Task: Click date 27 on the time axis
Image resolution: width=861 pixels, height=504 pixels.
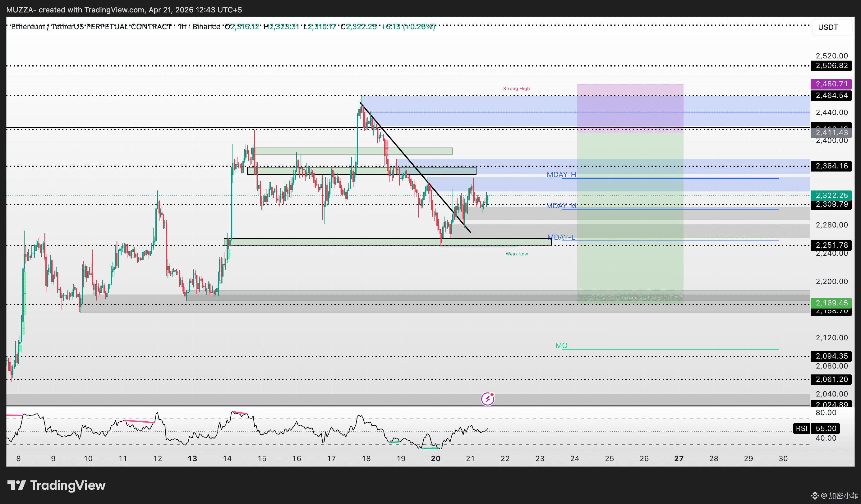Action: (x=679, y=459)
